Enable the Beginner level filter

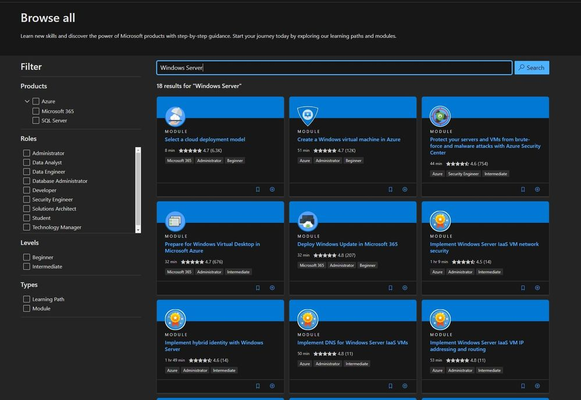tap(26, 257)
